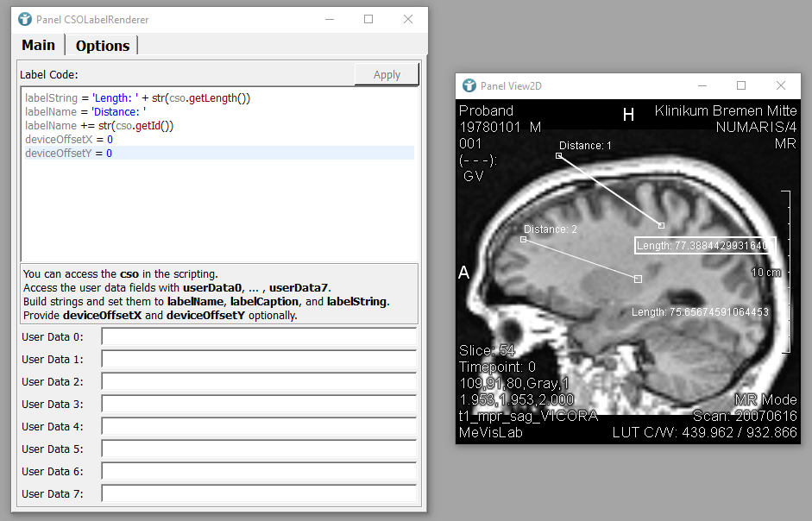This screenshot has height=521, width=812.
Task: Click the end handle of Distance 2 line
Action: 638,279
